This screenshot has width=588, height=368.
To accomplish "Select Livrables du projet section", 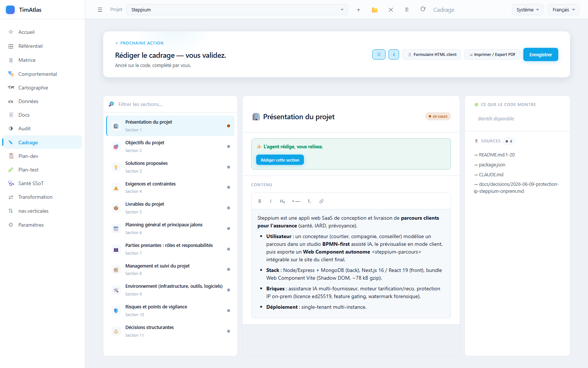I will (170, 208).
